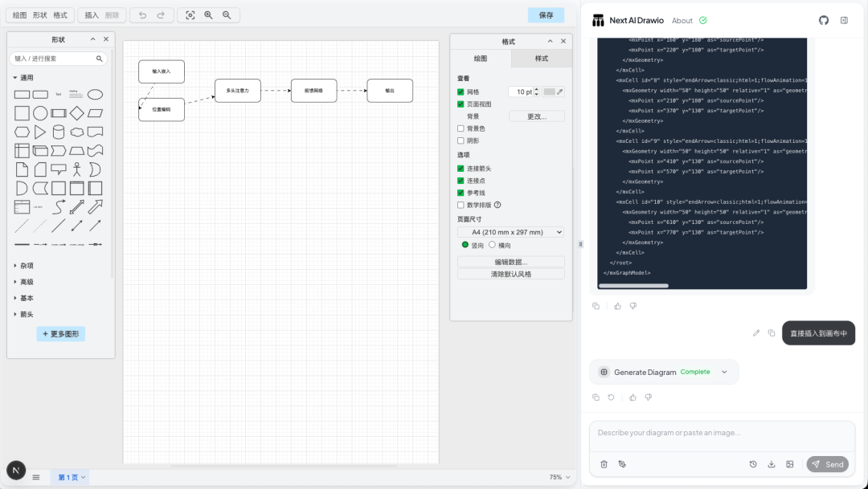Select the 横向 landscape radio button
The width and height of the screenshot is (868, 489).
(x=492, y=244)
